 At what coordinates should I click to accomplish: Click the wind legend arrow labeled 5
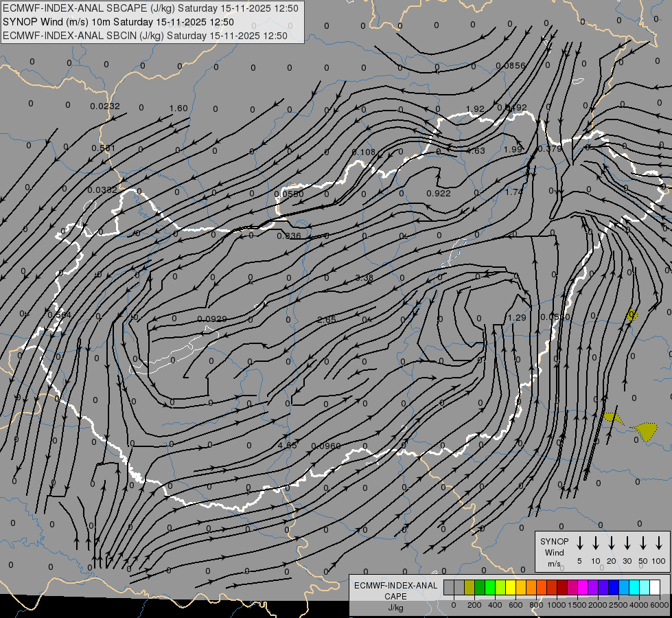click(579, 543)
